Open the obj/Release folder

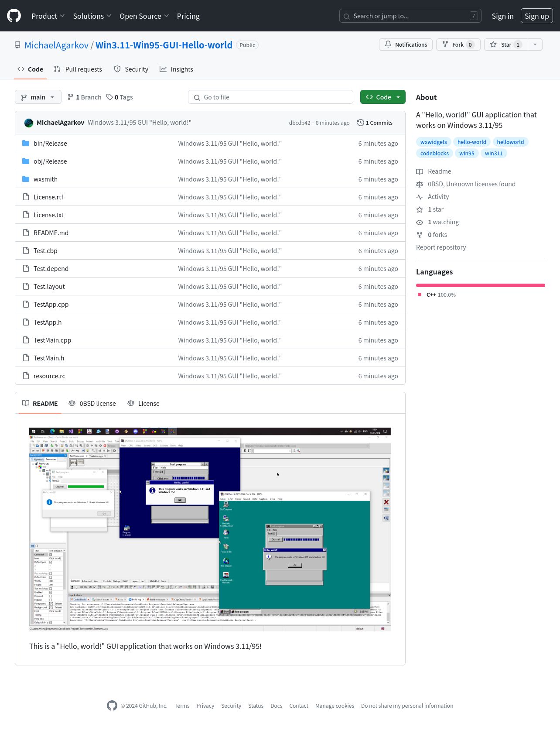coord(50,161)
